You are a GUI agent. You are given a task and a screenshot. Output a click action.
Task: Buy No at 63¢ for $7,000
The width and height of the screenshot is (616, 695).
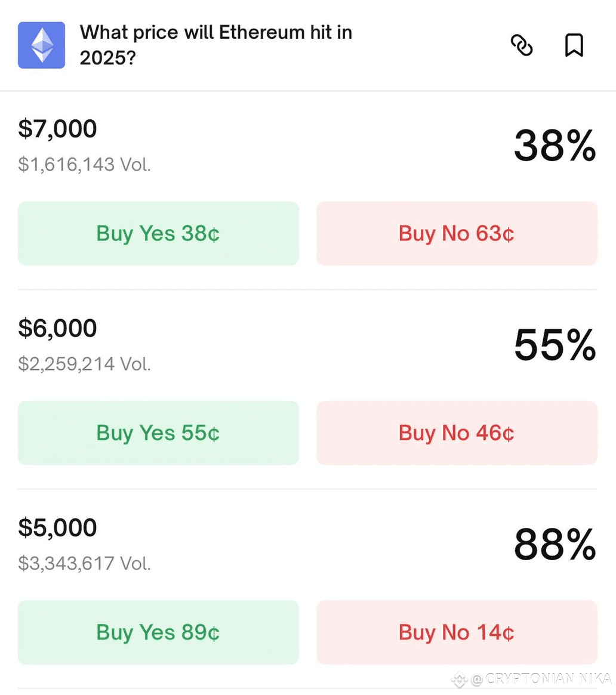[457, 234]
